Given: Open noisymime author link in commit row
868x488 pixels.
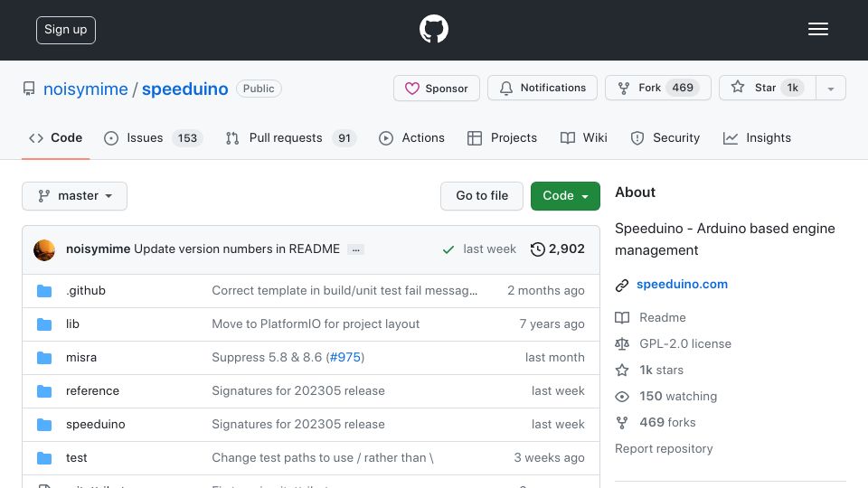Looking at the screenshot, I should 98,249.
